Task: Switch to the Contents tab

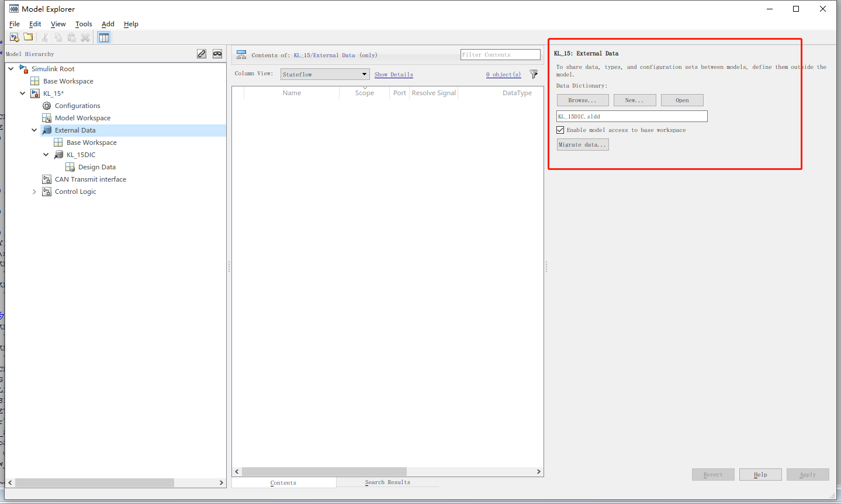Action: [x=283, y=482]
